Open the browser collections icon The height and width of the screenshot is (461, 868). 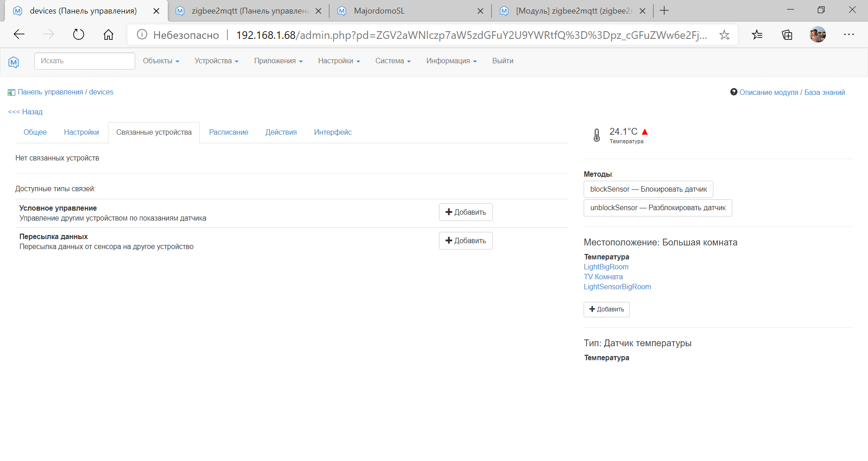[787, 34]
